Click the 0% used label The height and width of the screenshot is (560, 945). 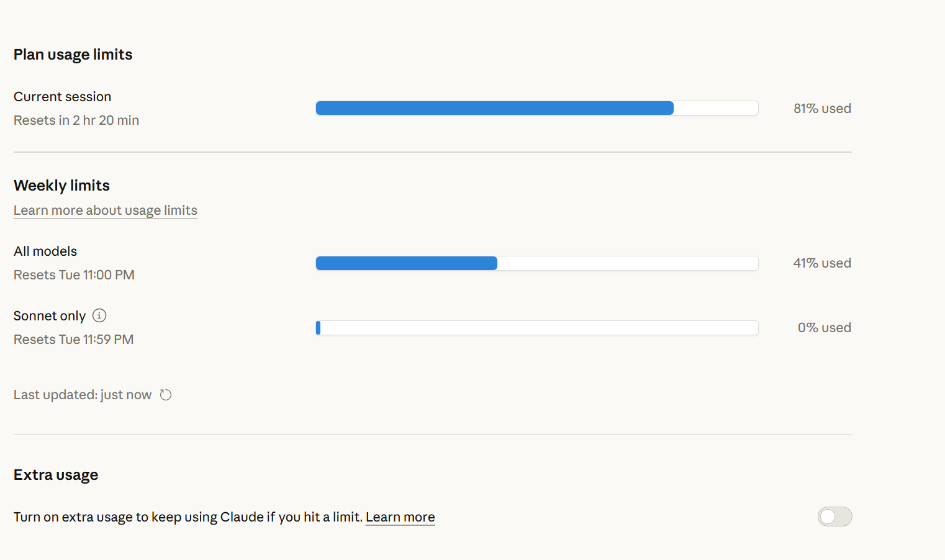tap(825, 328)
